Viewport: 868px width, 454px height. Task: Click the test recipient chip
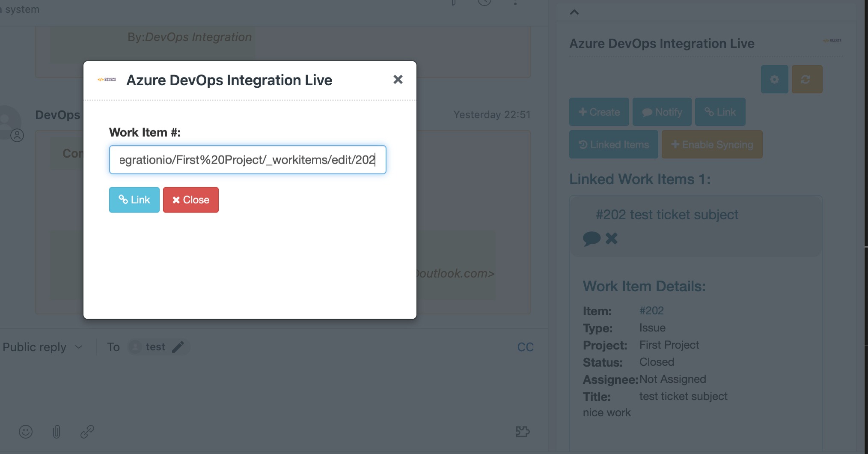(x=158, y=347)
